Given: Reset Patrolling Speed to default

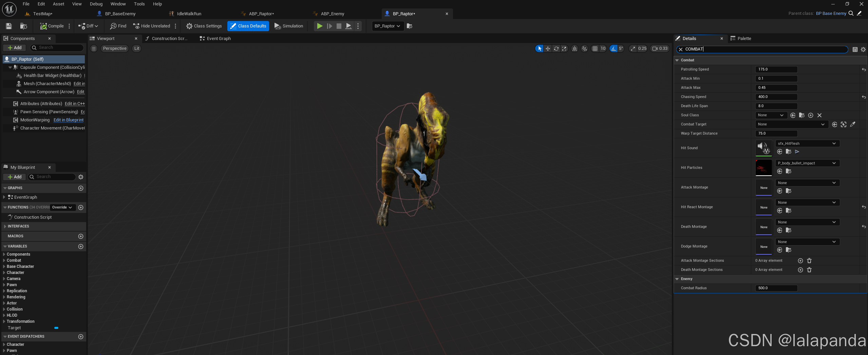Looking at the screenshot, I should point(864,70).
